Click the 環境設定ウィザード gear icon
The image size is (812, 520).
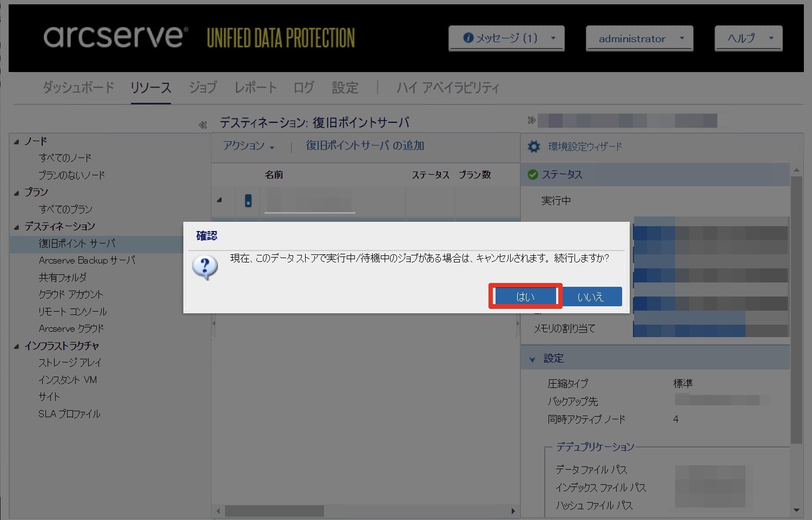click(x=534, y=147)
